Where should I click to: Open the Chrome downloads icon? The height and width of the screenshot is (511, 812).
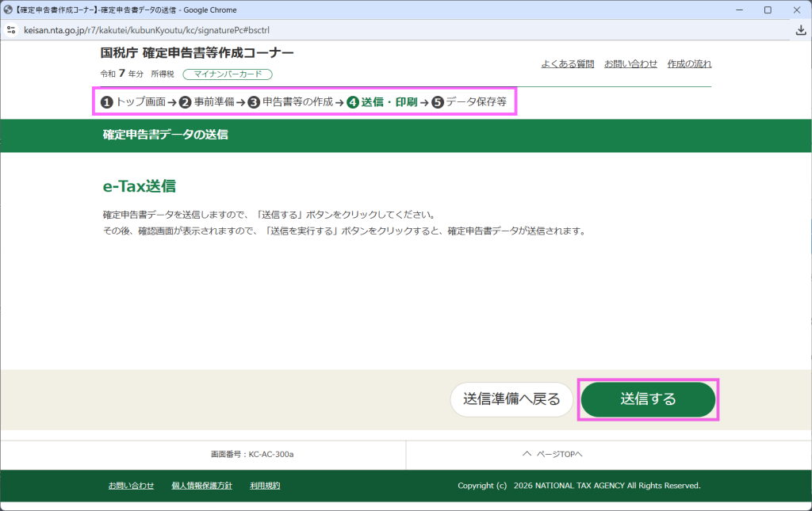[800, 29]
